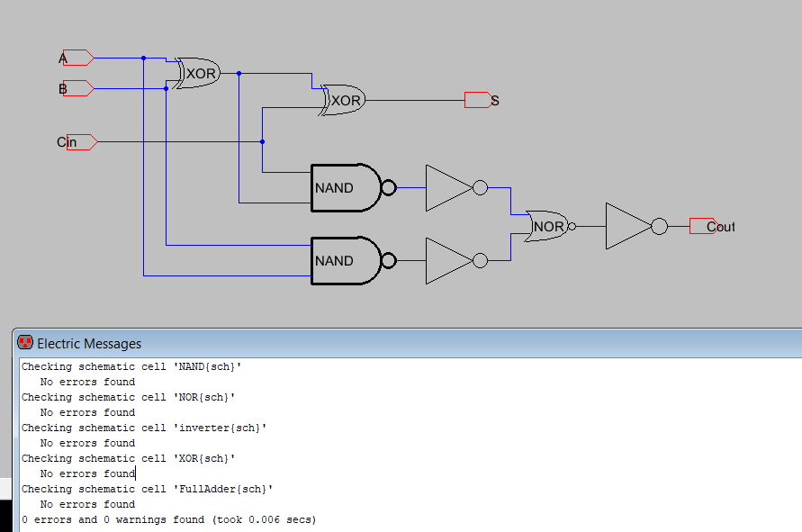The width and height of the screenshot is (802, 532).
Task: Select the inverter after the upper NAND
Action: 450,188
